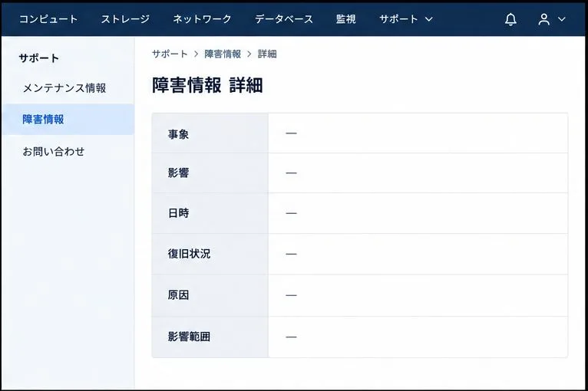Image resolution: width=588 pixels, height=391 pixels.
Task: Select メンテナンス情報 in the sidebar
Action: pyautogui.click(x=64, y=88)
